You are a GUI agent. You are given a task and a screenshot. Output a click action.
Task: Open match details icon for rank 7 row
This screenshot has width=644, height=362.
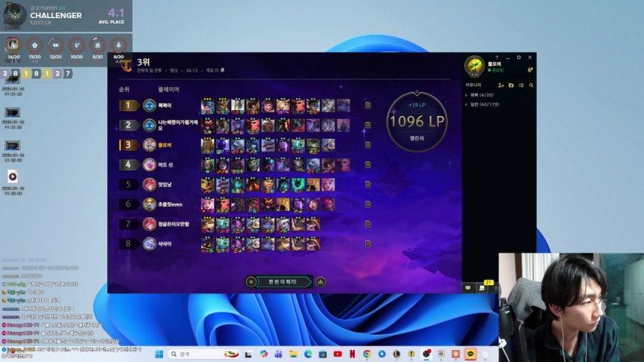(x=368, y=224)
